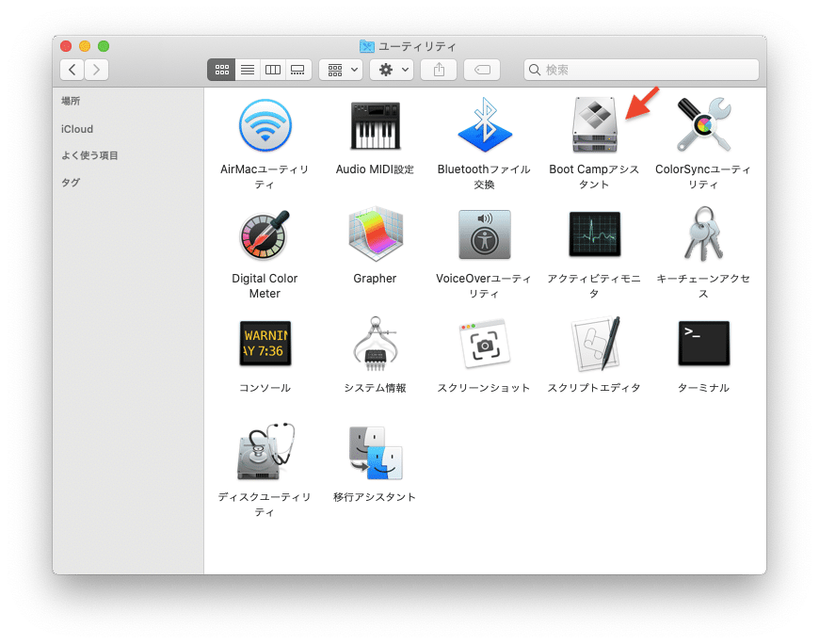Select the VoiceOverユーティリティ icon
Screen dimensions: 819x644
coord(484,234)
